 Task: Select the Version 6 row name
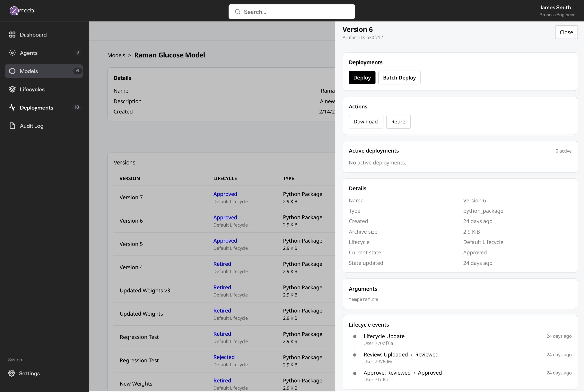click(x=131, y=221)
